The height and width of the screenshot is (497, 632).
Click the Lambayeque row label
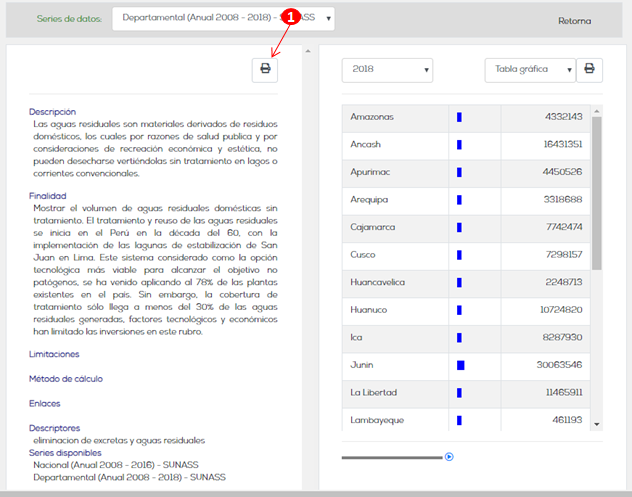point(377,420)
